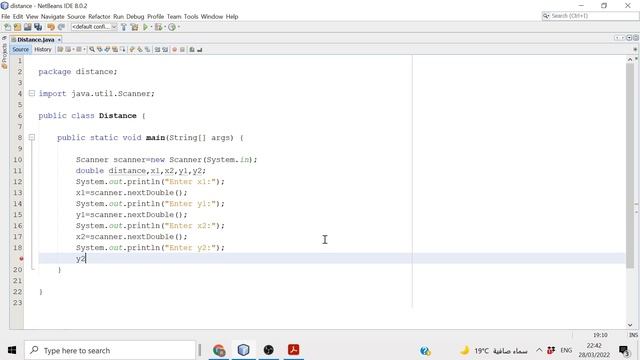This screenshot has height=360, width=640.
Task: Click the 19°C weather widget
Action: (493, 351)
